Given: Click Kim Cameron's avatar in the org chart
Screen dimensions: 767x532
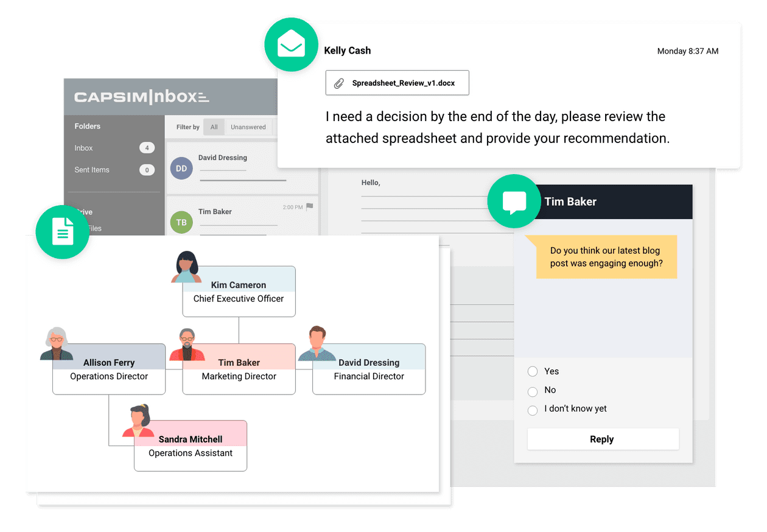Looking at the screenshot, I should pos(186,269).
